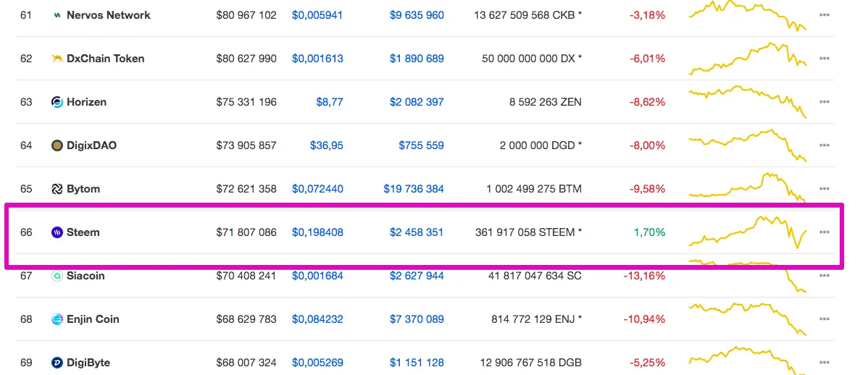Open more options for Enjin Coin row

825,319
